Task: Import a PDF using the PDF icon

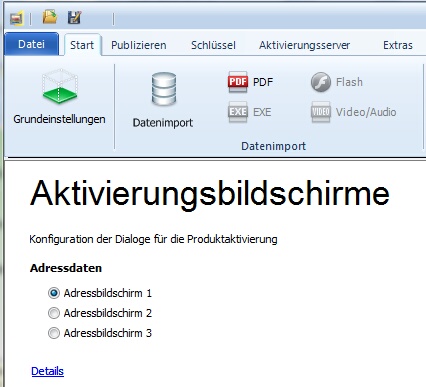Action: [238, 82]
